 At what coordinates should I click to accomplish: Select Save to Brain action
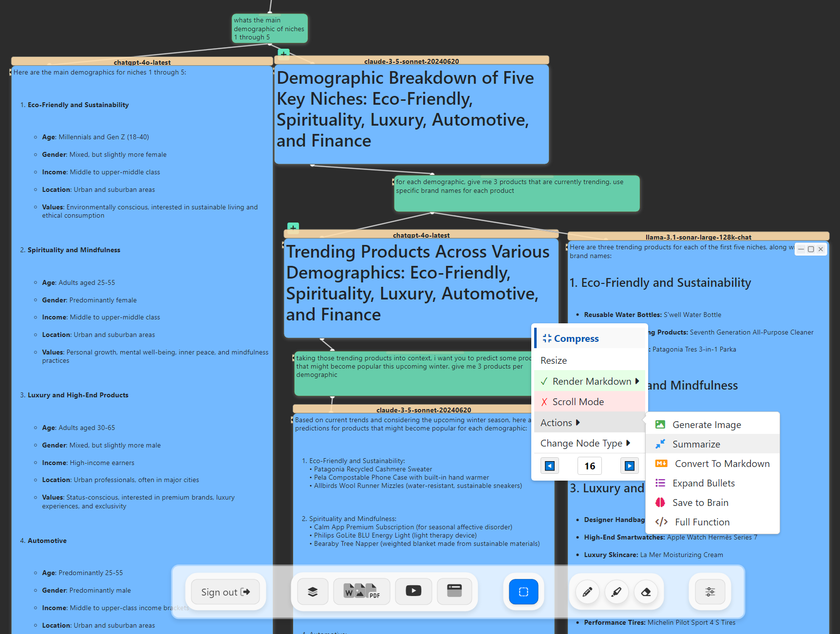point(712,503)
